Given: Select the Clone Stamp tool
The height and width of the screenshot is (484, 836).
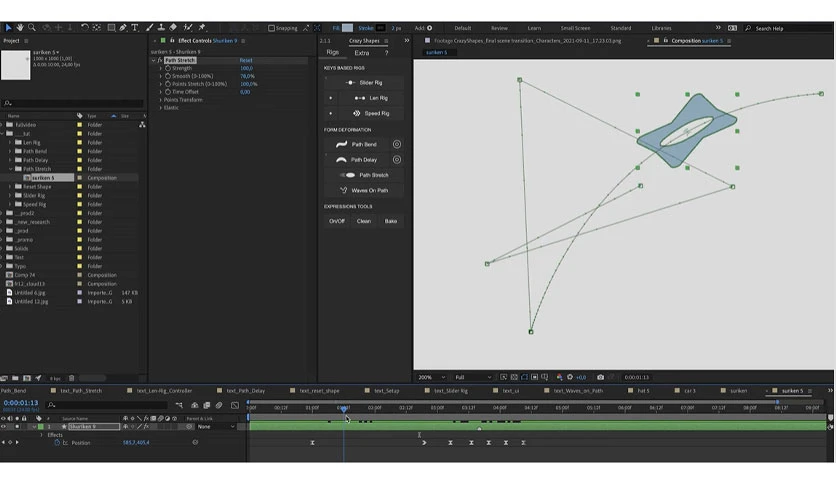Looking at the screenshot, I should 161,28.
